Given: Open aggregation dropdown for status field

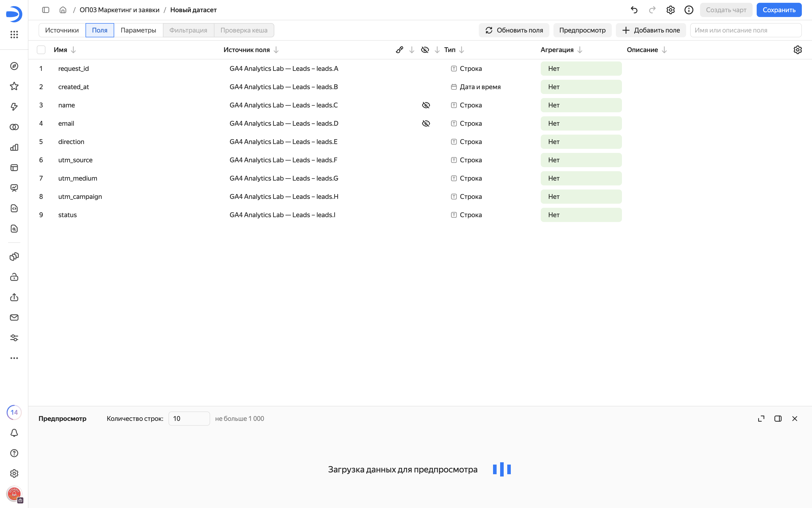Looking at the screenshot, I should [581, 215].
